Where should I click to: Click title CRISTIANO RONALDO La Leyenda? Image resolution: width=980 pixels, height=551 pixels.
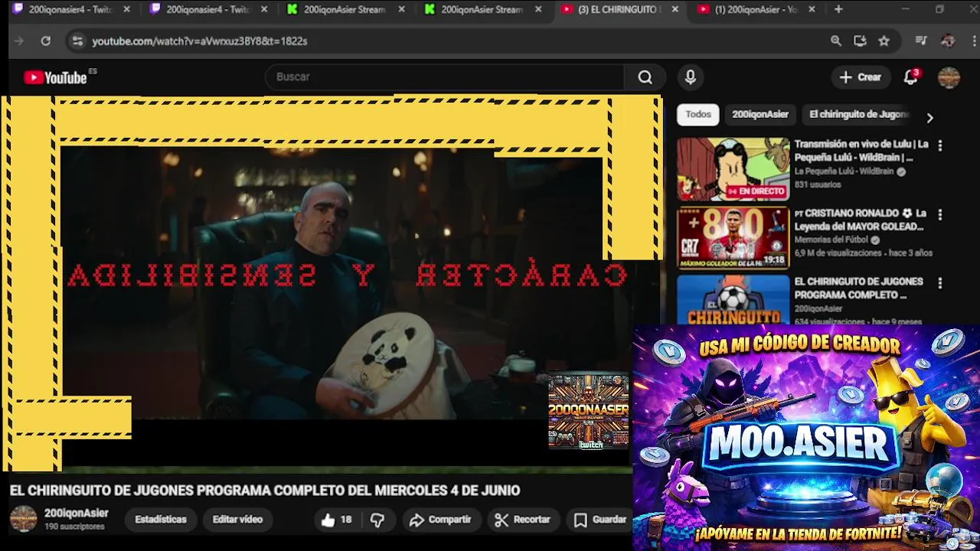[x=860, y=220]
